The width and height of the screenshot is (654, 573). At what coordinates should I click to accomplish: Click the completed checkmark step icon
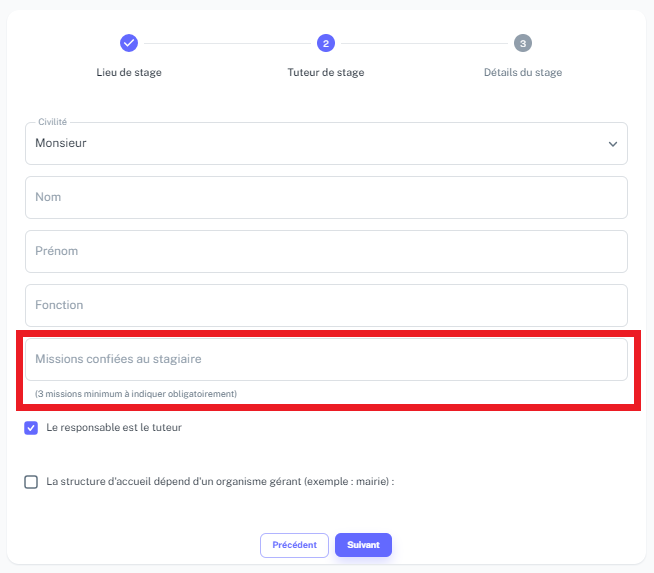coord(129,43)
